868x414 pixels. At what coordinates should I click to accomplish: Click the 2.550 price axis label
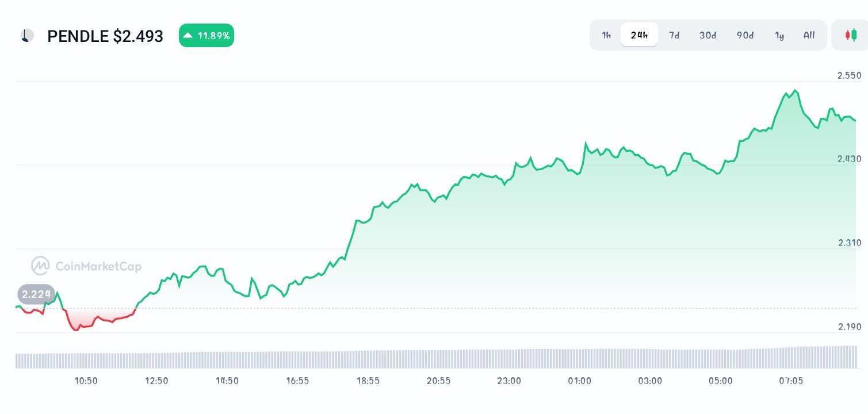coord(849,75)
